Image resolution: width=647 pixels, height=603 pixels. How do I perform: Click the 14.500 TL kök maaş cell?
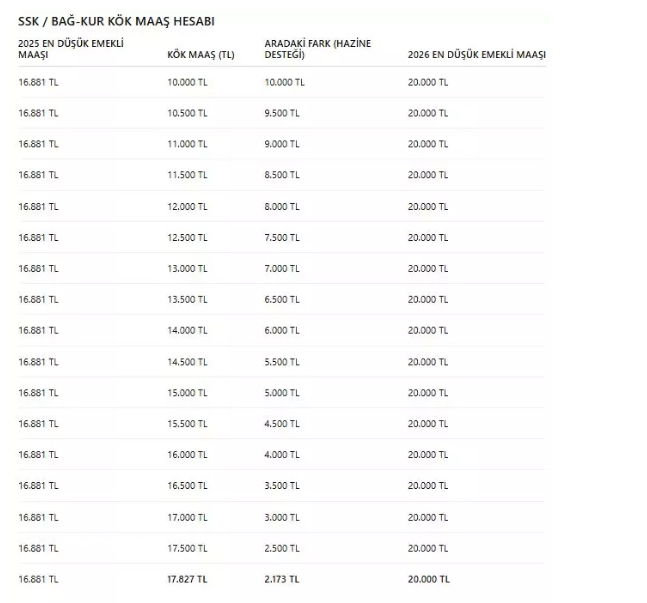coord(187,362)
